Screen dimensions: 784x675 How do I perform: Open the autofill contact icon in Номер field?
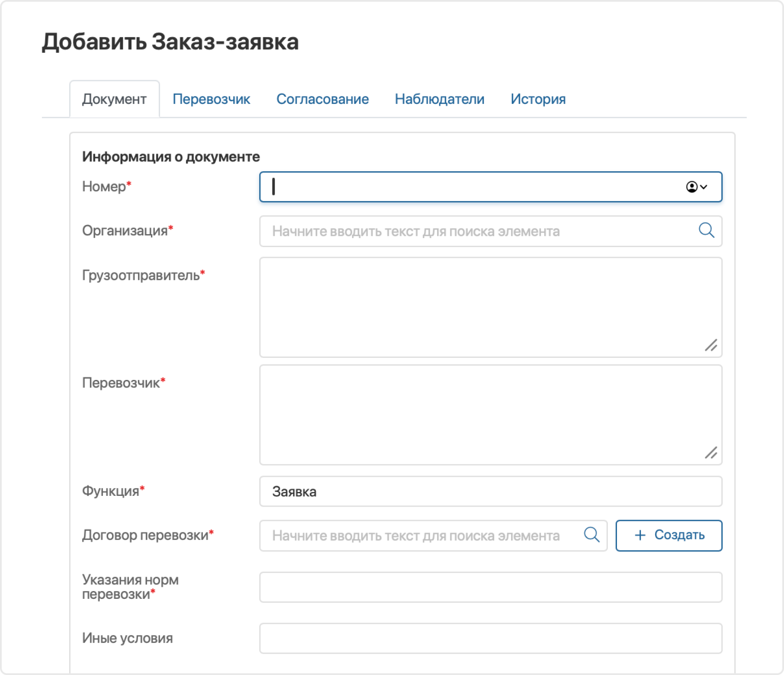[697, 187]
